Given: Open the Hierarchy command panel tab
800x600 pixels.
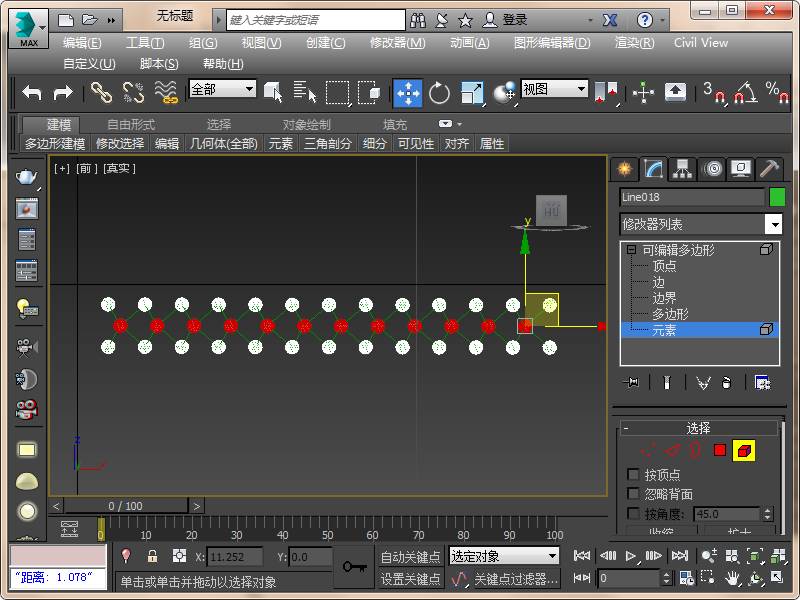Looking at the screenshot, I should tap(682, 168).
